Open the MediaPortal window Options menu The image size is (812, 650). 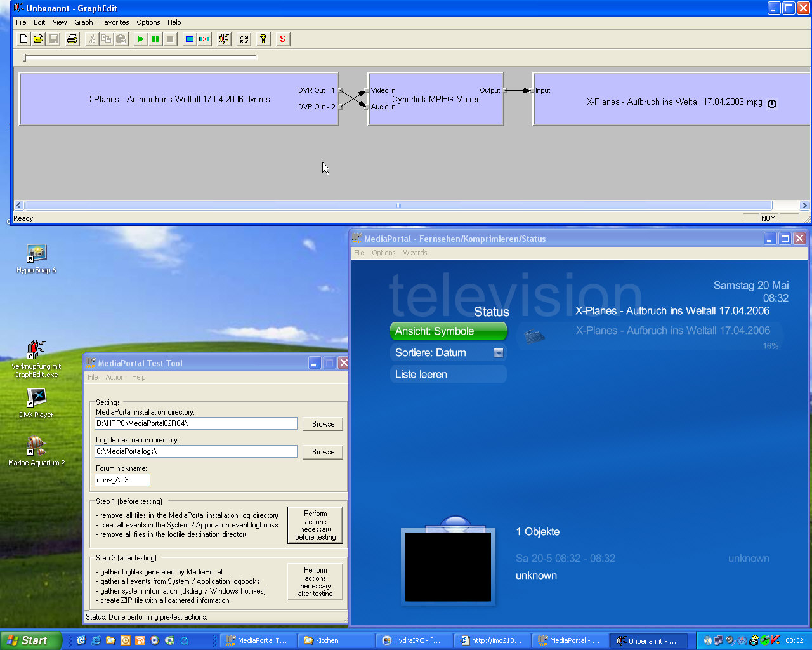pyautogui.click(x=384, y=253)
